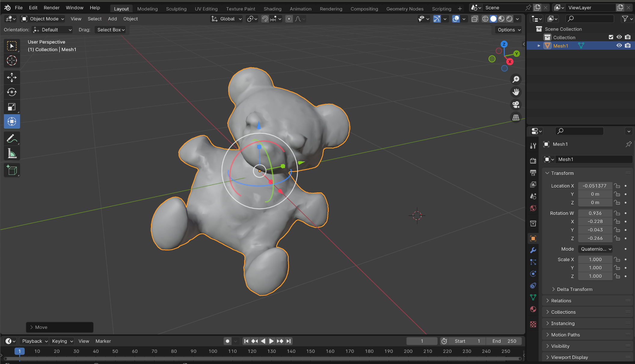
Task: Expand the Move operator panel
Action: 60,327
